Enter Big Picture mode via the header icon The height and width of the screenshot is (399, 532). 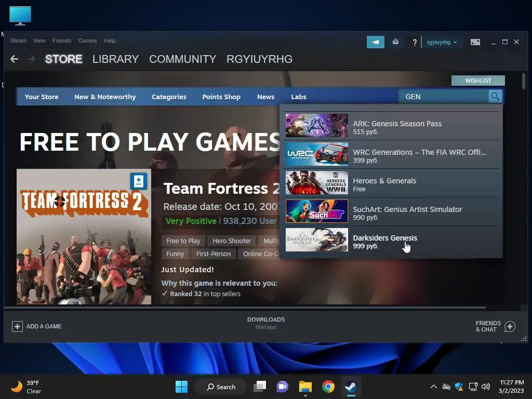click(x=475, y=42)
